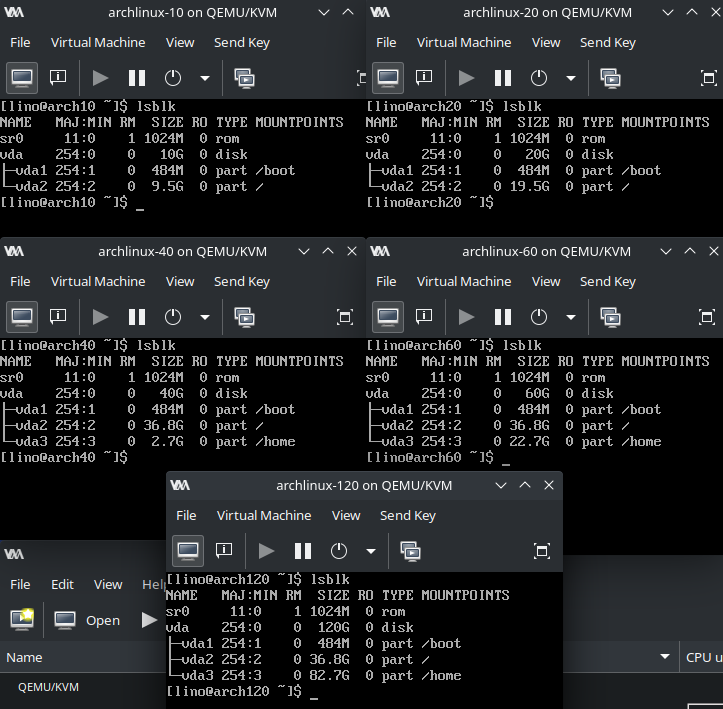
Task: Pause the archlinux-120 virtual machine
Action: pyautogui.click(x=303, y=551)
